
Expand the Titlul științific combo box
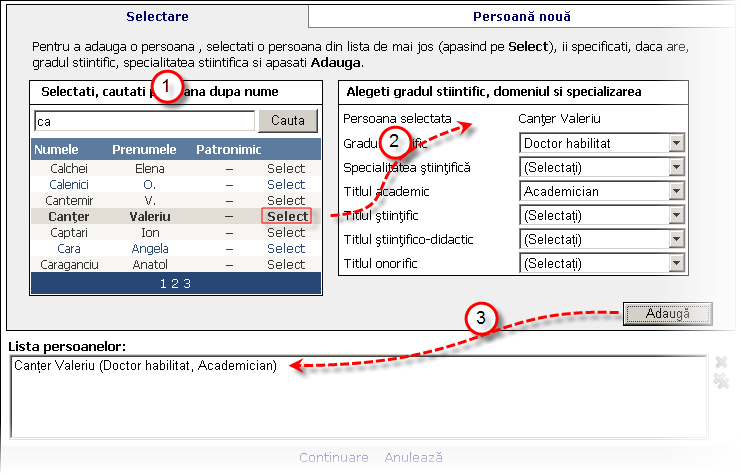click(x=677, y=215)
